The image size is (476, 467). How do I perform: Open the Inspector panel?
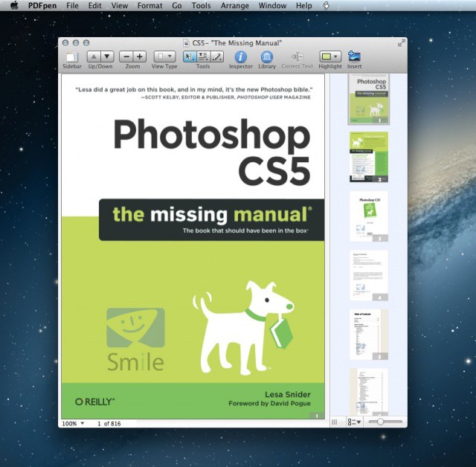[x=240, y=57]
